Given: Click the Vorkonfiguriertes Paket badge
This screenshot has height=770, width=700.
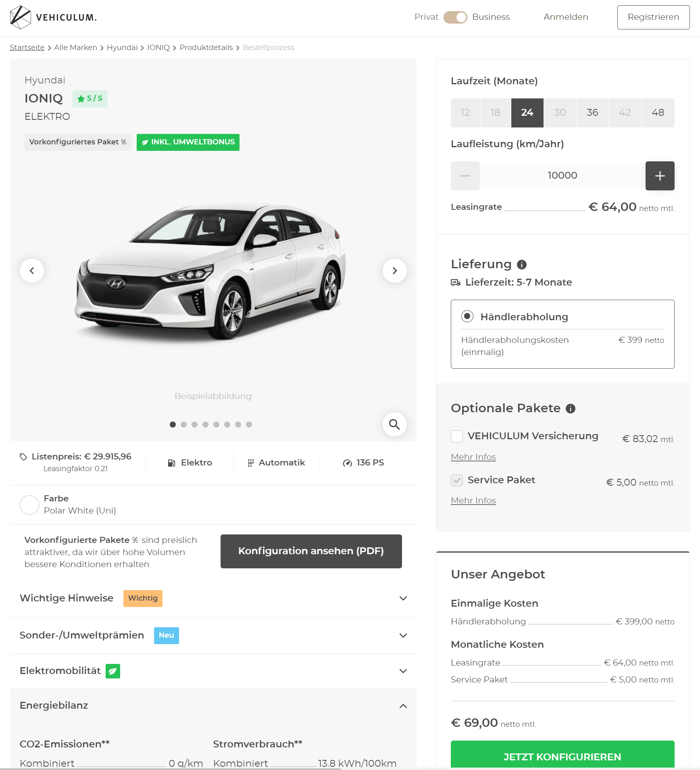Looking at the screenshot, I should click(78, 142).
